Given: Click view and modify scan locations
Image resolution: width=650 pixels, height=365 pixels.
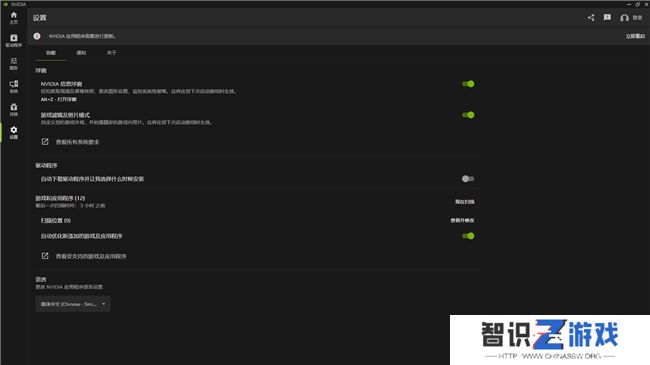Looking at the screenshot, I should 462,220.
